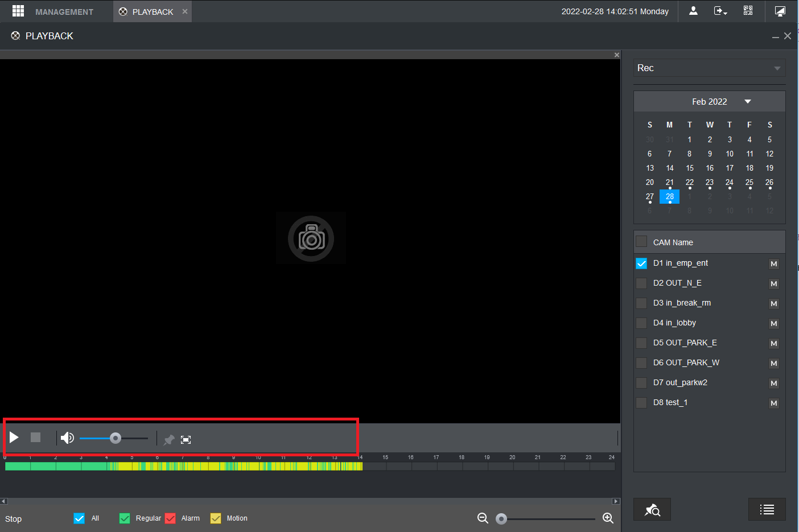This screenshot has width=799, height=532.
Task: Start playback with the play button
Action: point(14,437)
